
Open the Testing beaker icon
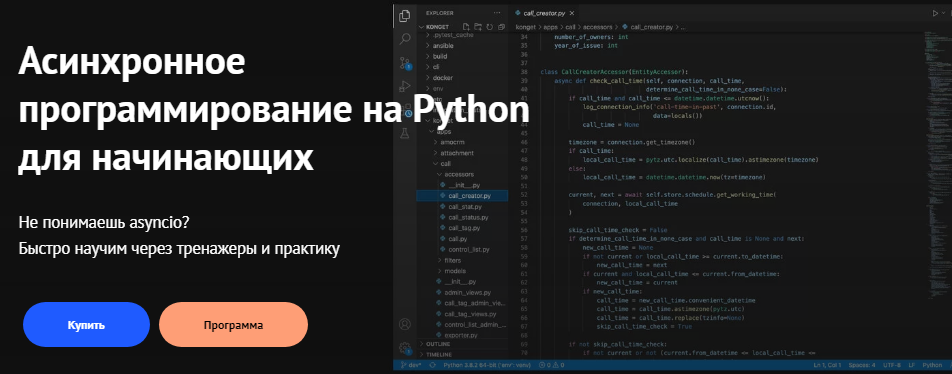(x=405, y=133)
